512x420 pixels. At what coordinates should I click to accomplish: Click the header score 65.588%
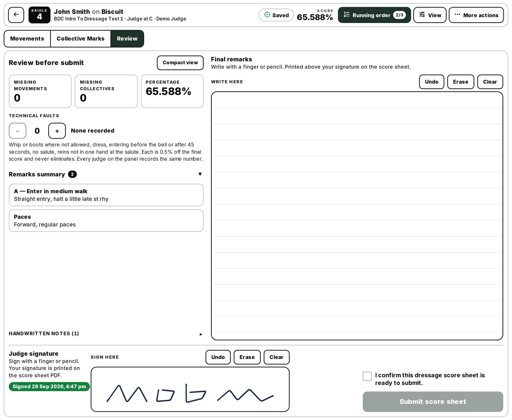[315, 17]
